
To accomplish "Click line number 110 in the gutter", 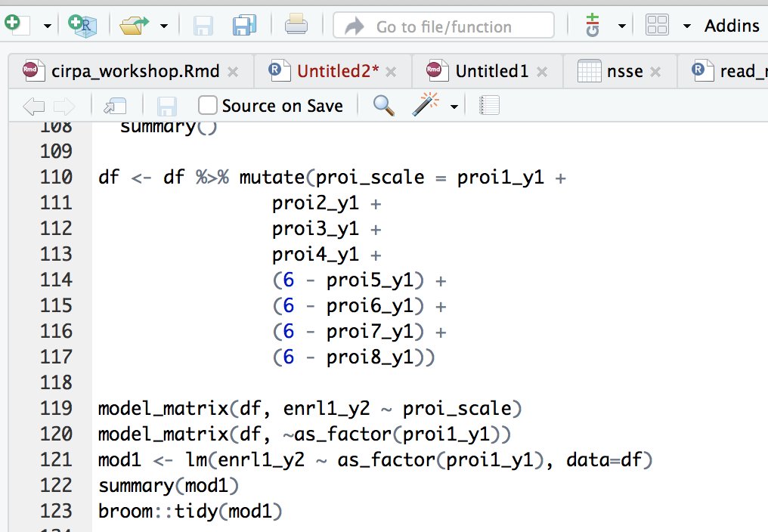I will [x=57, y=177].
